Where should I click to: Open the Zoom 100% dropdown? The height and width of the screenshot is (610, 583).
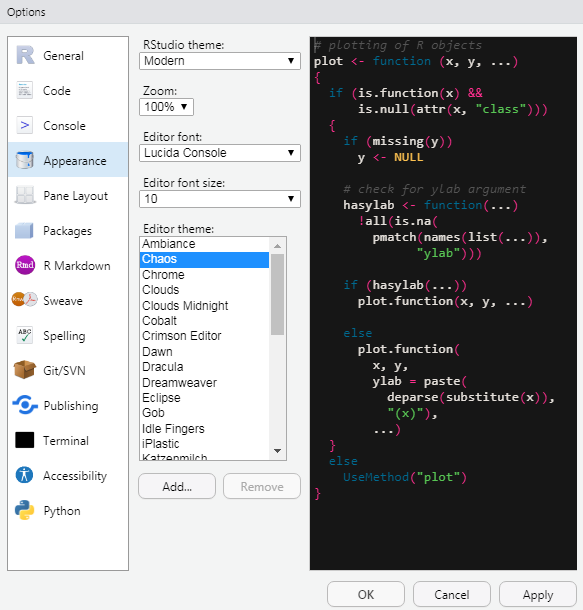(166, 107)
